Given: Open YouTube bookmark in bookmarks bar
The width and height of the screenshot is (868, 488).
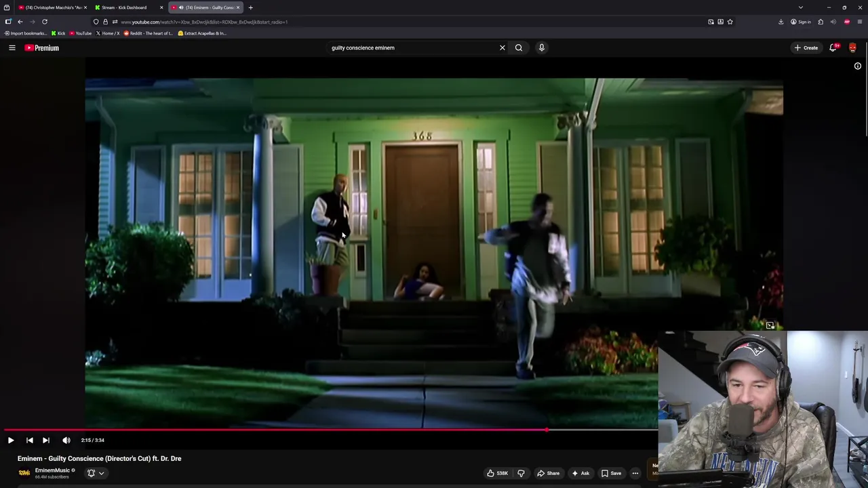Looking at the screenshot, I should (81, 33).
